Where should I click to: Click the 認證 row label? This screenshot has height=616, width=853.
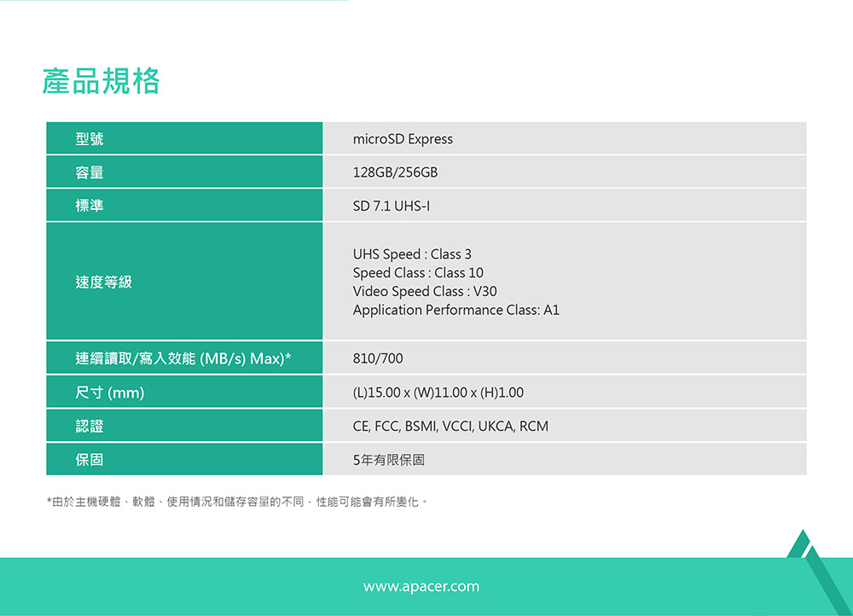pos(90,426)
